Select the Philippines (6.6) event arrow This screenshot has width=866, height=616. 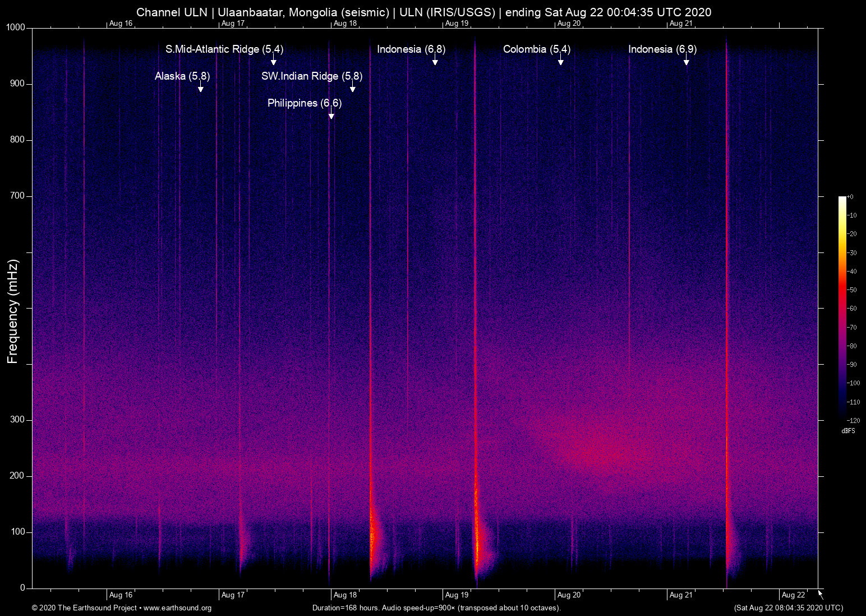pos(331,113)
